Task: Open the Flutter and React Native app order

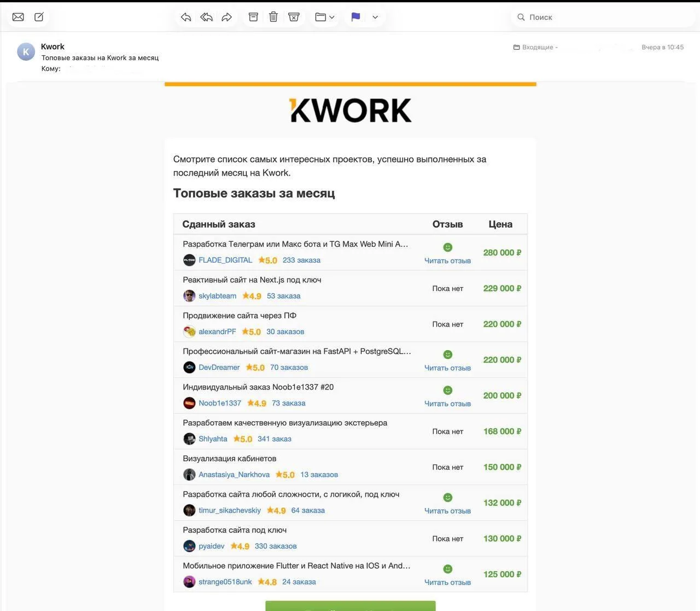Action: click(x=296, y=566)
